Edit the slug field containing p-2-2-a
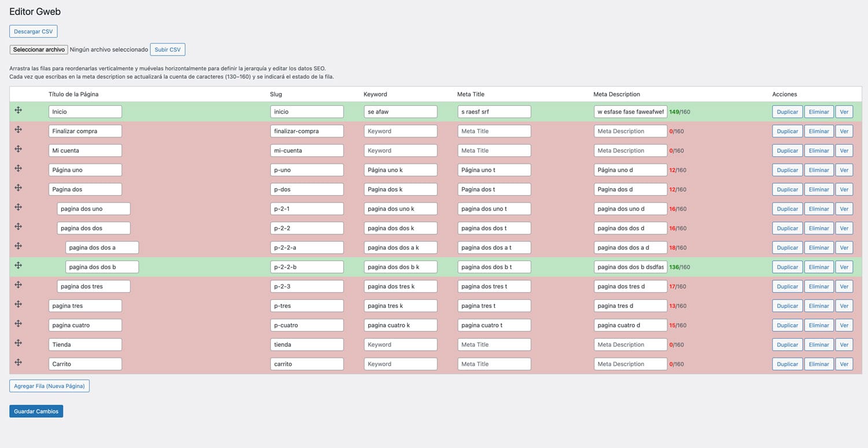The width and height of the screenshot is (868, 448). point(307,248)
